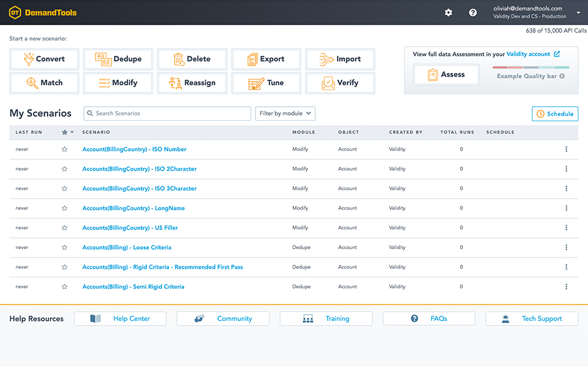Start a new Convert scenario
The width and height of the screenshot is (588, 368).
44,59
